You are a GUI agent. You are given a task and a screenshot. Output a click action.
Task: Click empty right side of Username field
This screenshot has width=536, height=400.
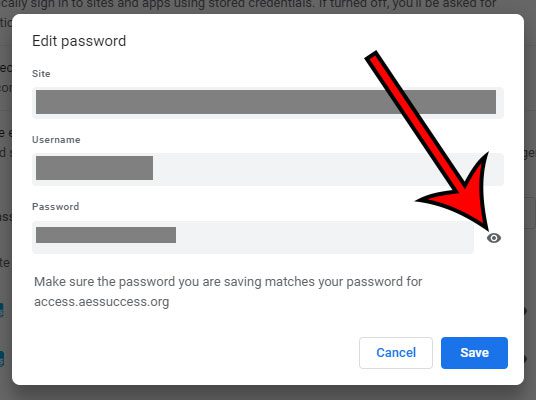(328, 169)
